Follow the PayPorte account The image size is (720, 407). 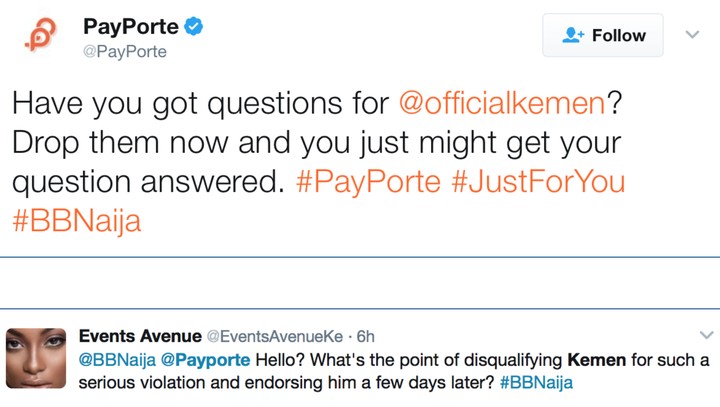(602, 35)
